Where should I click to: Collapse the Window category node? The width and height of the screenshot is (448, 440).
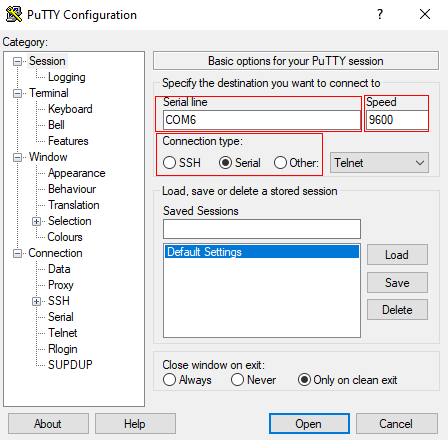17,157
